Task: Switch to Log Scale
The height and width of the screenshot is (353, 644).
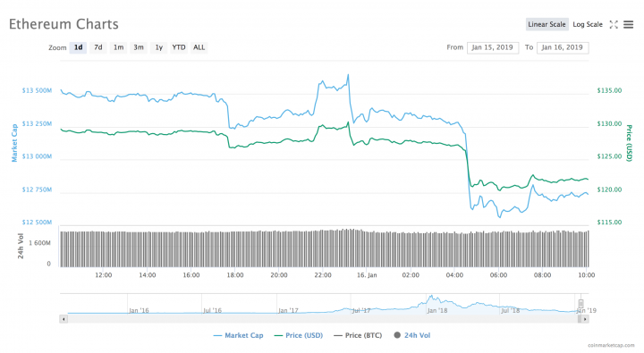Action: tap(588, 25)
